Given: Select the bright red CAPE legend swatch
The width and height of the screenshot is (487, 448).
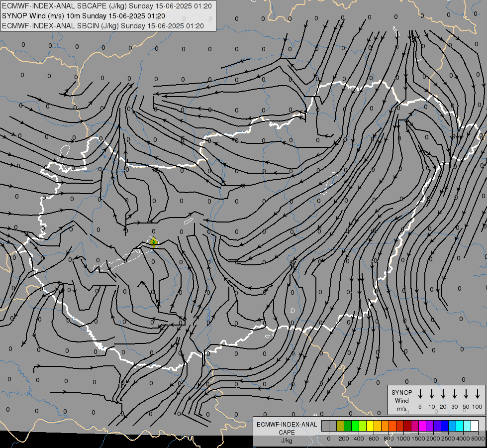Looking at the screenshot, I should (400, 426).
